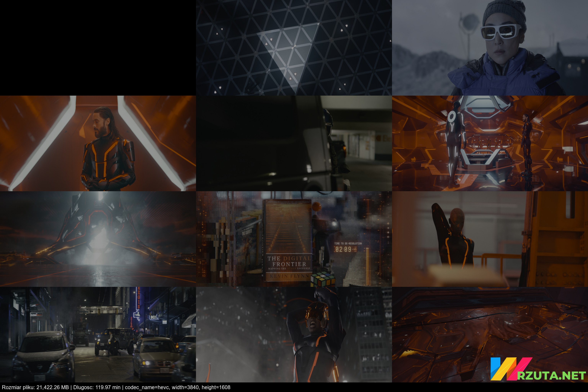Open the shouting helmeted figure thumbnail

click(294, 334)
